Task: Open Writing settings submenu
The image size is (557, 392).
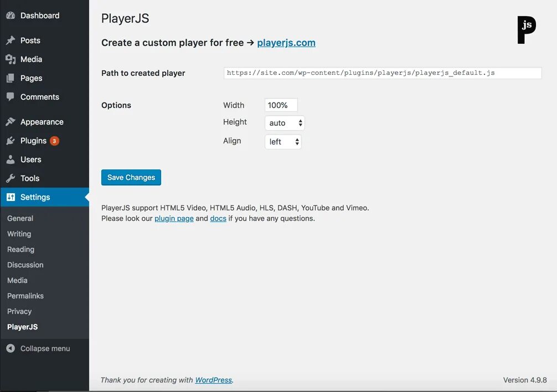Action: pyautogui.click(x=19, y=234)
